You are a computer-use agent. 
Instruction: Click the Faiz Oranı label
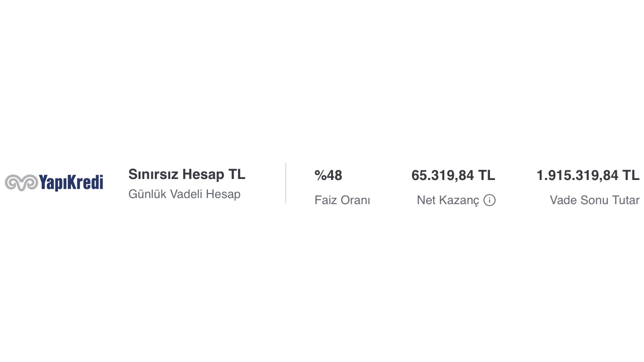[x=342, y=200]
